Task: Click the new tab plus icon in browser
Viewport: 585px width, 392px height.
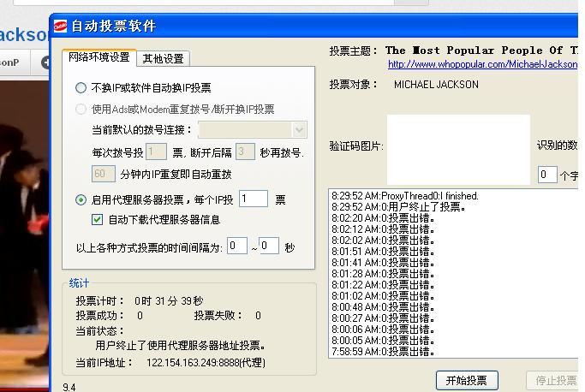Action: coord(45,62)
